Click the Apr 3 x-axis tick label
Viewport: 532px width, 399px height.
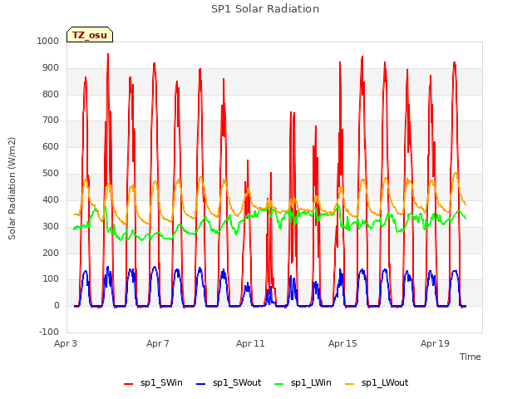tap(66, 343)
